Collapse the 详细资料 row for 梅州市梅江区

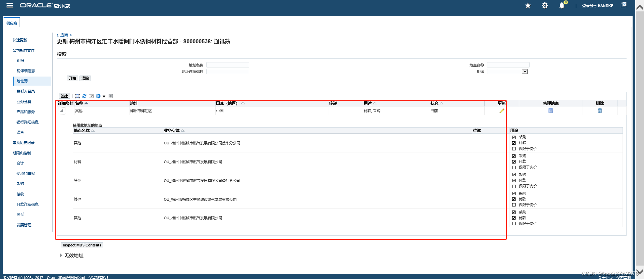click(x=61, y=111)
